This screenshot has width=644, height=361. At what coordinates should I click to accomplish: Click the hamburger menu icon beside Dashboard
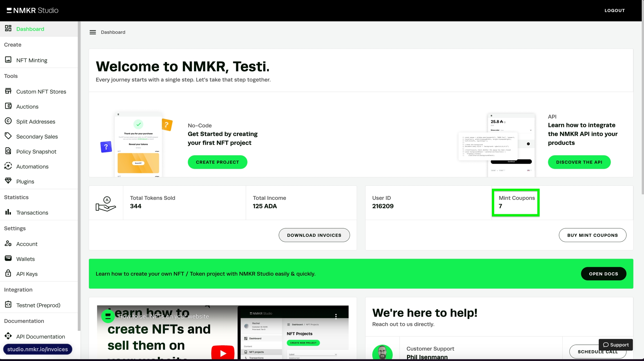coord(93,32)
